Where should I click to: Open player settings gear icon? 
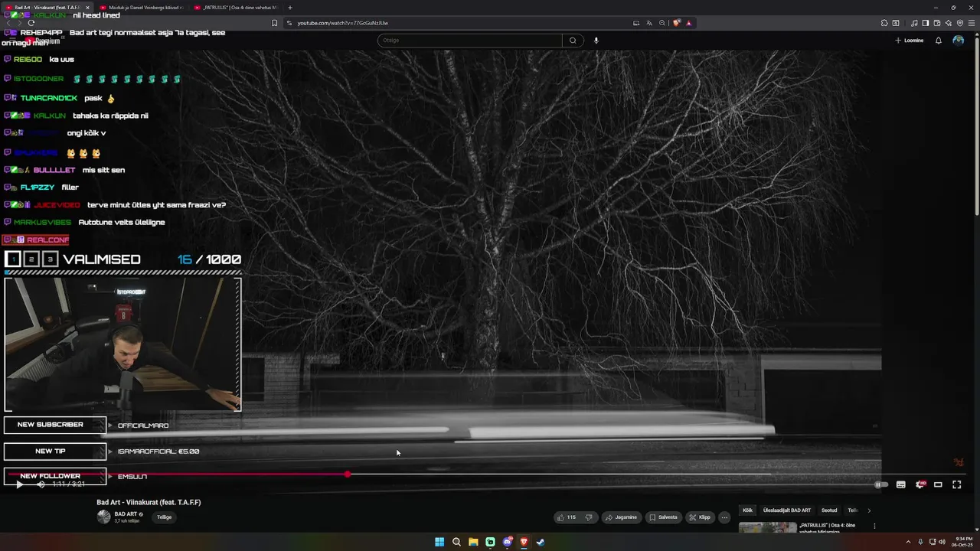920,484
